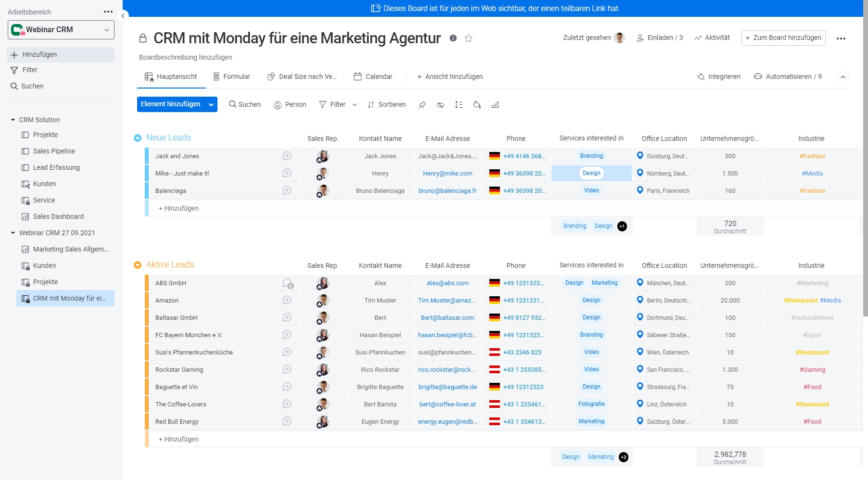
Task: Switch to Hauptansicht tab
Action: [x=171, y=77]
